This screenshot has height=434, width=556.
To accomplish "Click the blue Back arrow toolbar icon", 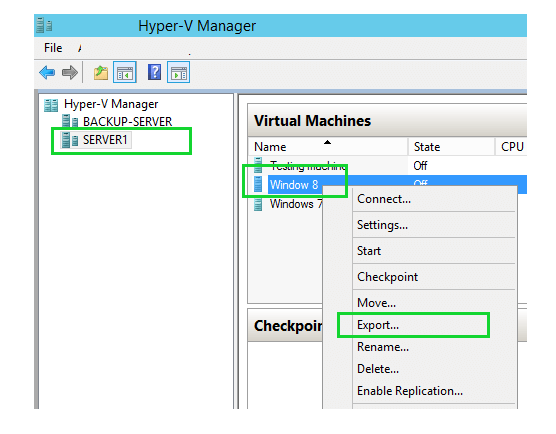I will [47, 73].
